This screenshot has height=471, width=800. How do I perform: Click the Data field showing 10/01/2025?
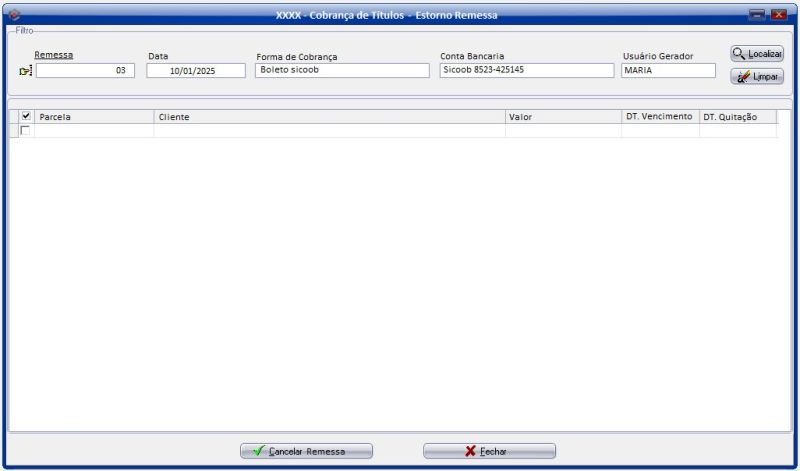[x=196, y=70]
